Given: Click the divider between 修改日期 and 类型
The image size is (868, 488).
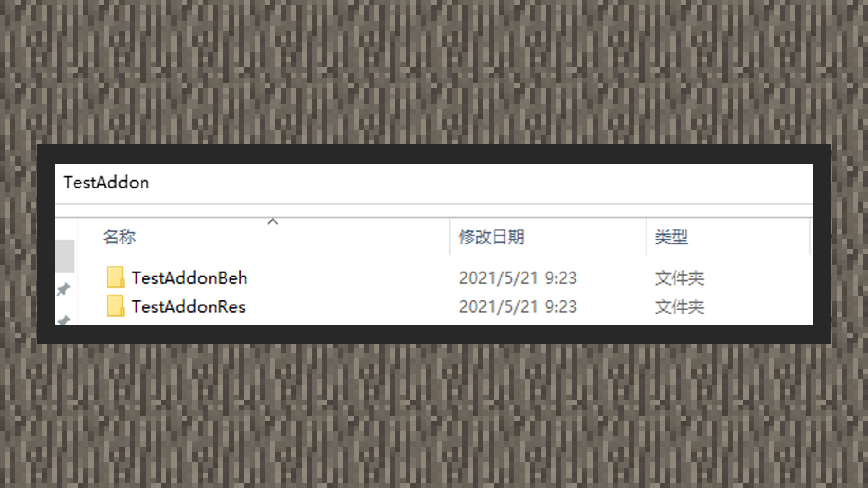Looking at the screenshot, I should tap(646, 237).
